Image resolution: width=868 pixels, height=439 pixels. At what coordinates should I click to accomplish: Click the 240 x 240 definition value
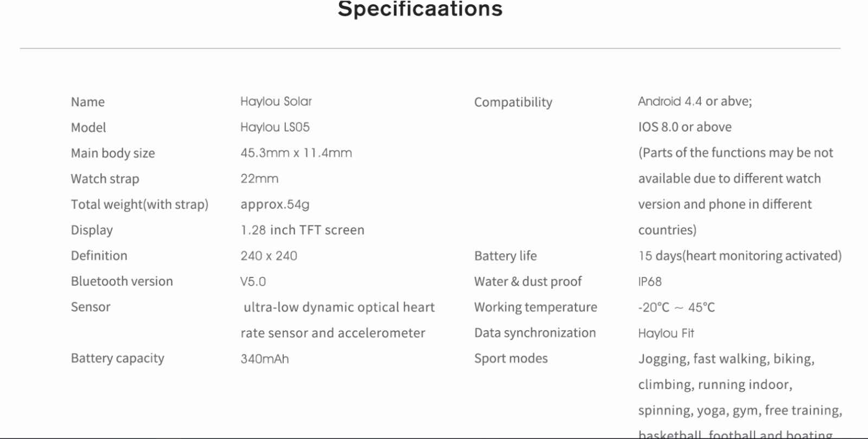(x=269, y=256)
